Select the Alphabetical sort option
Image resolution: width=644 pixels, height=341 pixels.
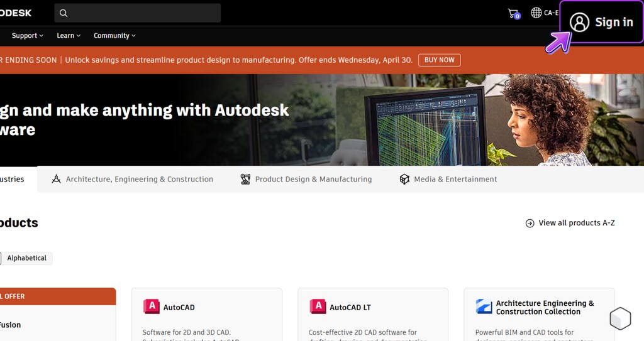tap(26, 258)
